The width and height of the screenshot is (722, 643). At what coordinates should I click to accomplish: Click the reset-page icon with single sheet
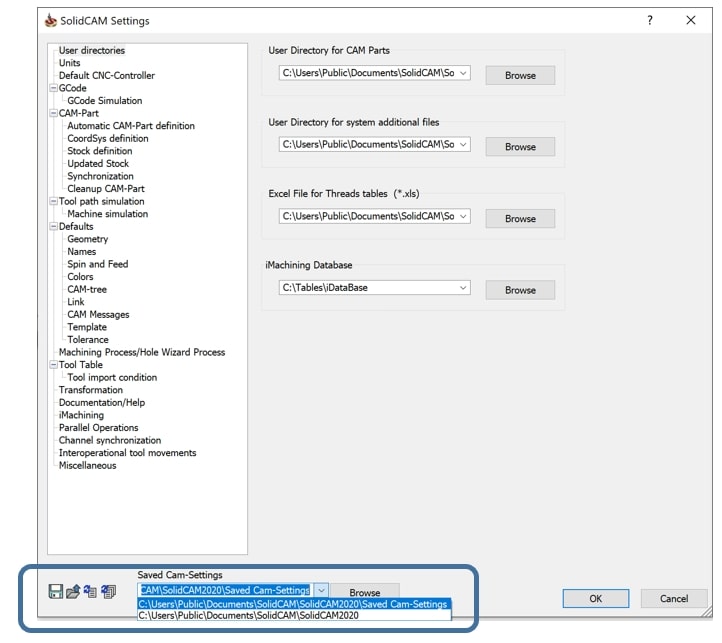tap(90, 591)
